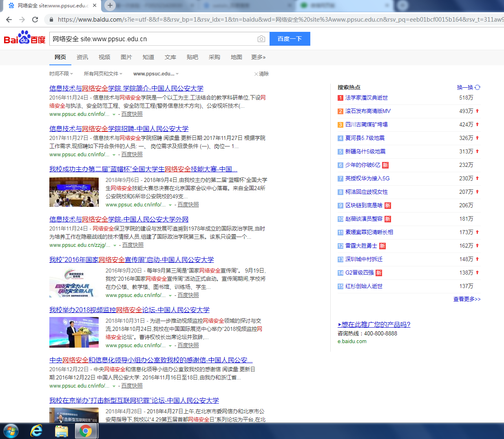This screenshot has width=504, height=439.
Task: Open hot search 区块链到底是啥
Action: click(x=364, y=205)
